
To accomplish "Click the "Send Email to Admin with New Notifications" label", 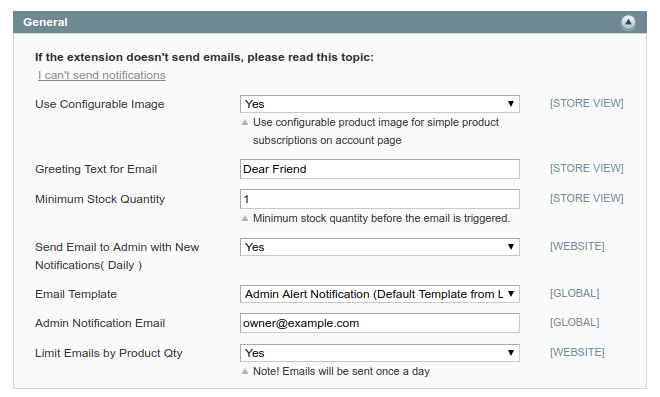I will pyautogui.click(x=117, y=256).
